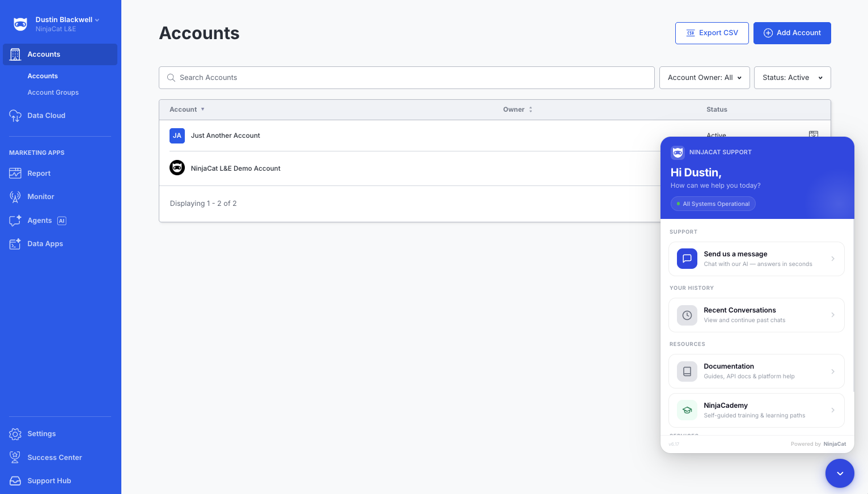Screen dimensions: 868x494
Task: Open Data Cloud in sidebar
Action: (46, 116)
